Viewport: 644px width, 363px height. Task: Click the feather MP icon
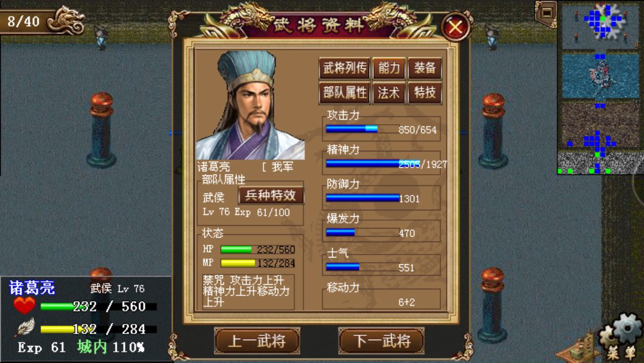pyautogui.click(x=26, y=328)
